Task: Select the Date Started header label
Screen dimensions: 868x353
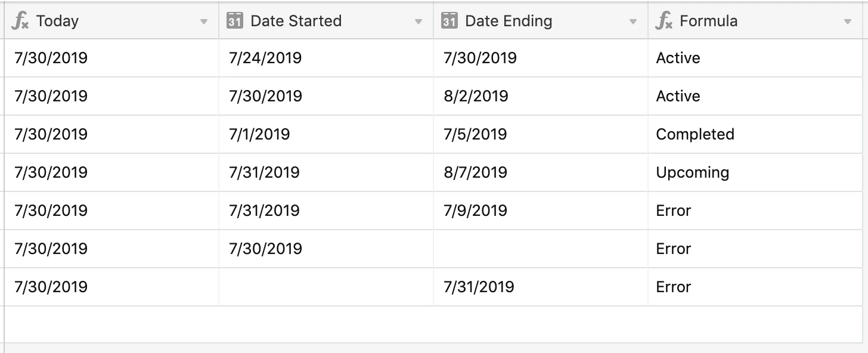Action: point(296,21)
